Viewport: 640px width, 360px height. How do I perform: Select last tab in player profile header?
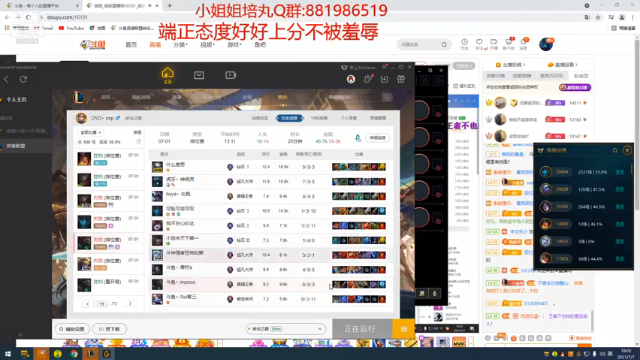378,118
